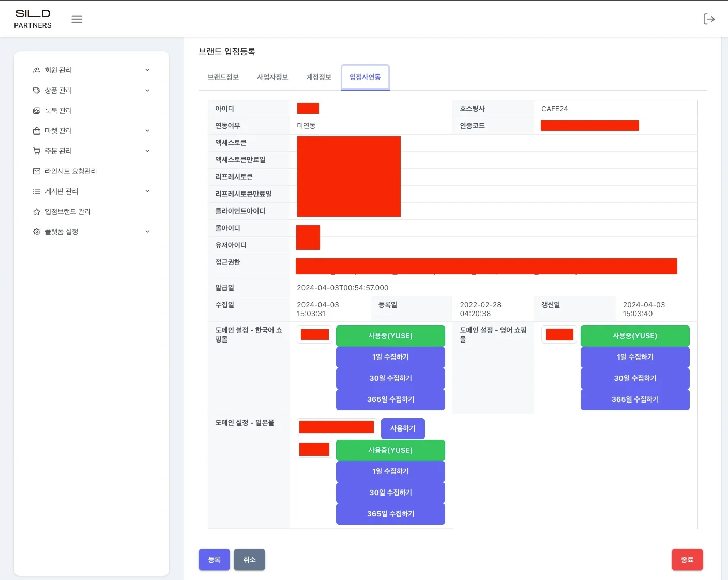Click 1일 수집하기 for 일본몰

pos(390,471)
